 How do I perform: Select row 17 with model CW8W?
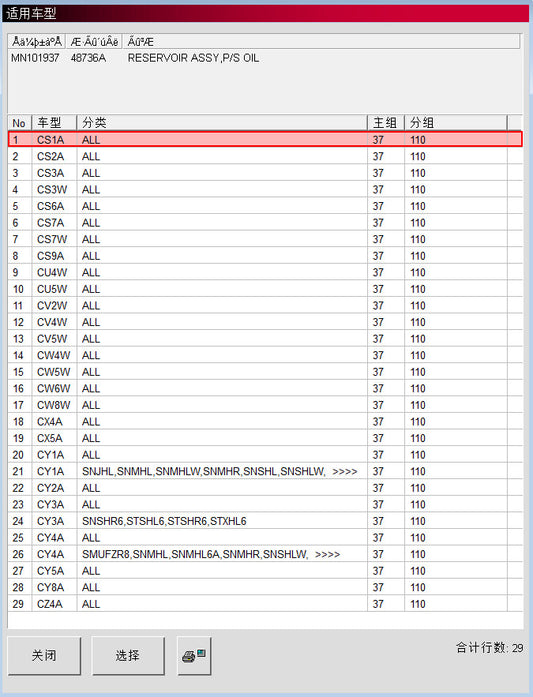[x=265, y=405]
